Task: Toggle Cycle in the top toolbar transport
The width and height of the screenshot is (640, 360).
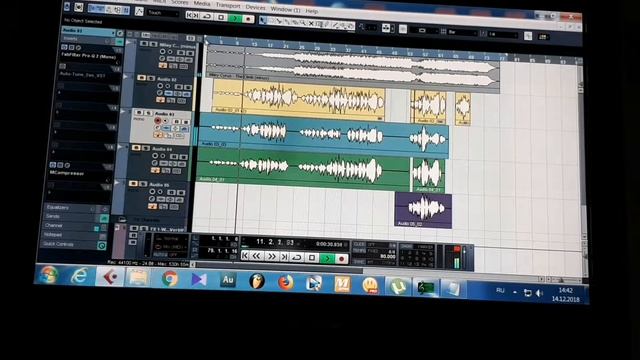Action: pyautogui.click(x=207, y=16)
